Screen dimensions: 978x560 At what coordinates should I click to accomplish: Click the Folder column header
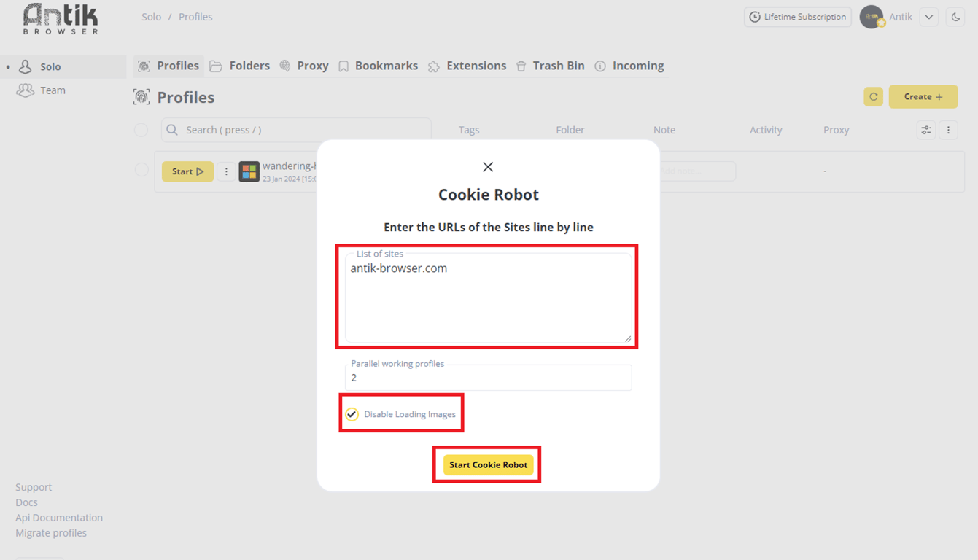[570, 130]
